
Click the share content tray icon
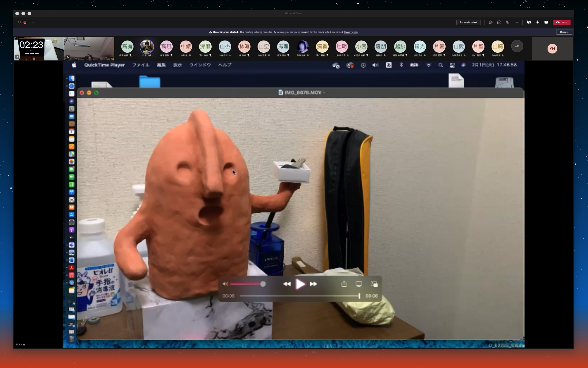546,22
